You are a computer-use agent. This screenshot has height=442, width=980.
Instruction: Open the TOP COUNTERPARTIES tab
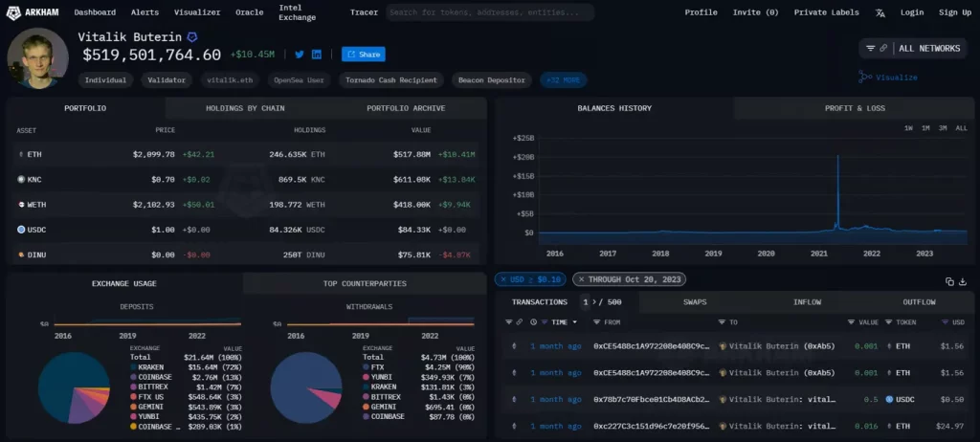coord(365,283)
